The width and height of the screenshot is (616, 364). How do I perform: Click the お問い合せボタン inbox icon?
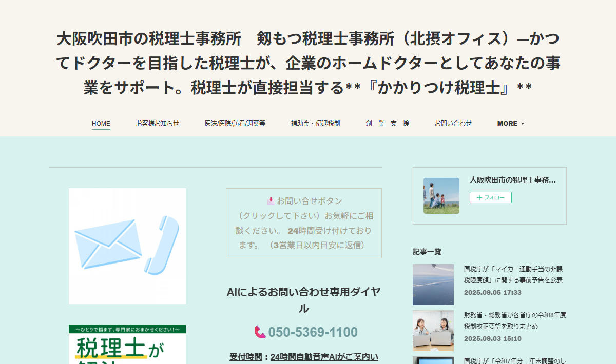[x=271, y=201]
